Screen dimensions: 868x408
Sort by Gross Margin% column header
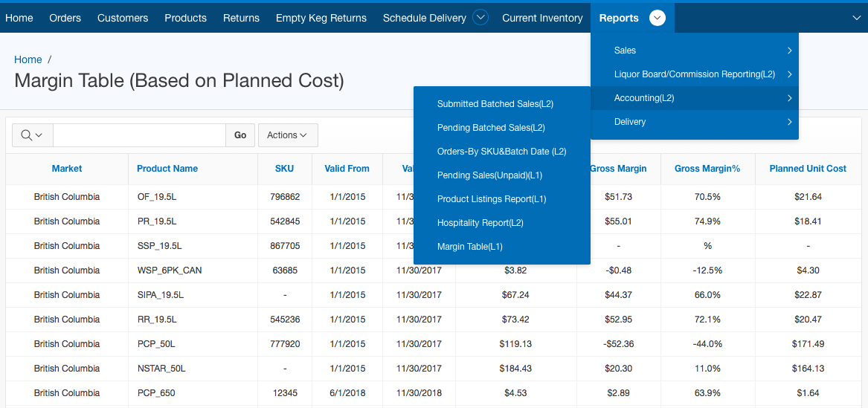click(707, 169)
